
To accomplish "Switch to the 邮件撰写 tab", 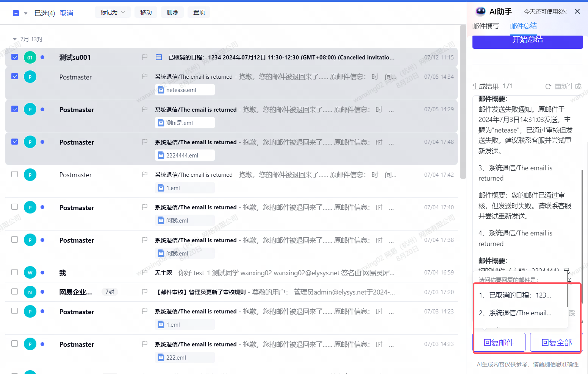I will coord(485,26).
